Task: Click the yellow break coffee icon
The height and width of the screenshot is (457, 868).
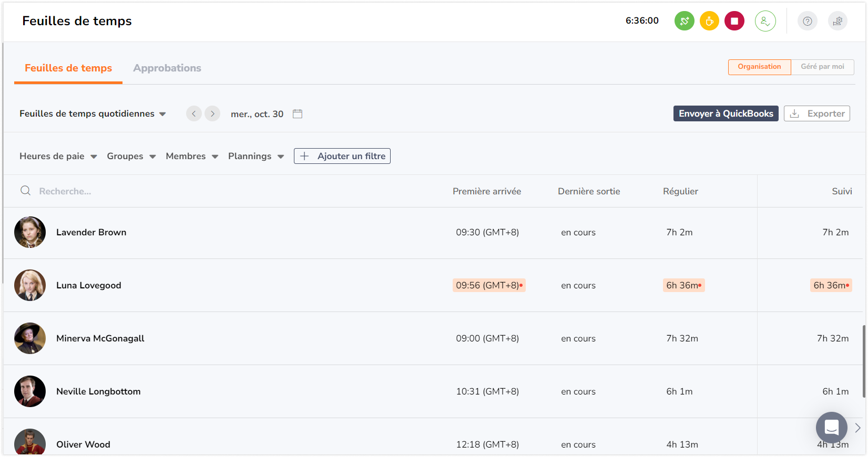Action: pos(709,21)
